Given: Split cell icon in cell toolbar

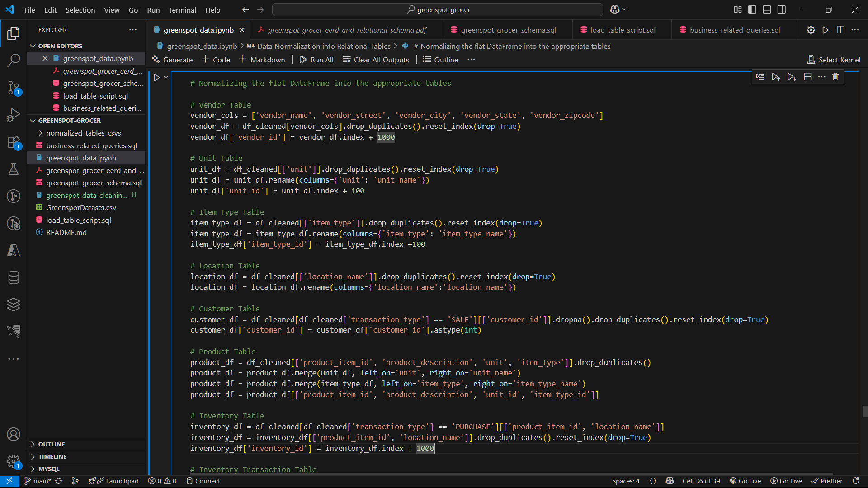Looking at the screenshot, I should [808, 77].
